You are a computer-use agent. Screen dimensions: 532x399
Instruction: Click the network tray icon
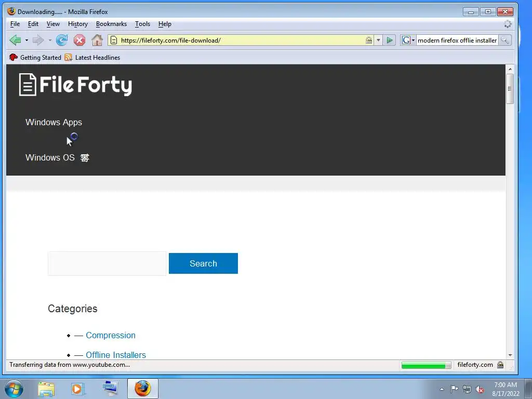(x=467, y=390)
